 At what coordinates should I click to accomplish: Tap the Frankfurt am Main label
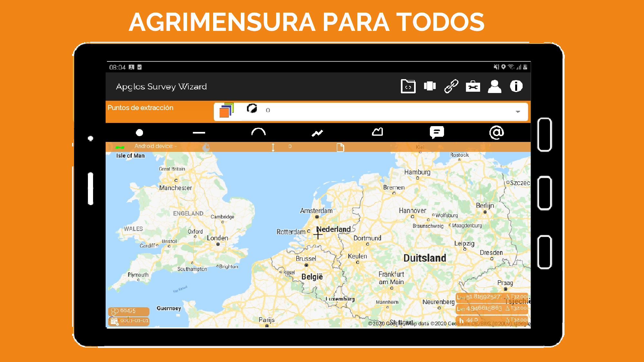(391, 278)
